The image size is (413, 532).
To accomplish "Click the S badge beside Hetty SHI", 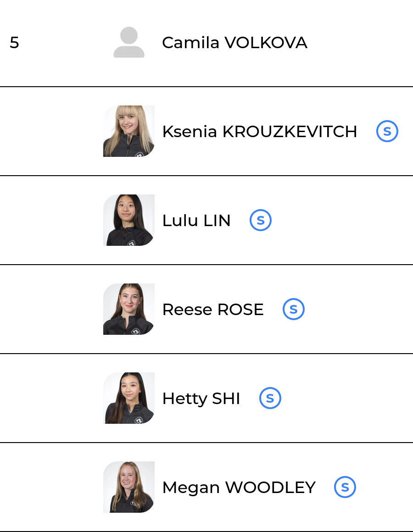I will click(x=270, y=399).
